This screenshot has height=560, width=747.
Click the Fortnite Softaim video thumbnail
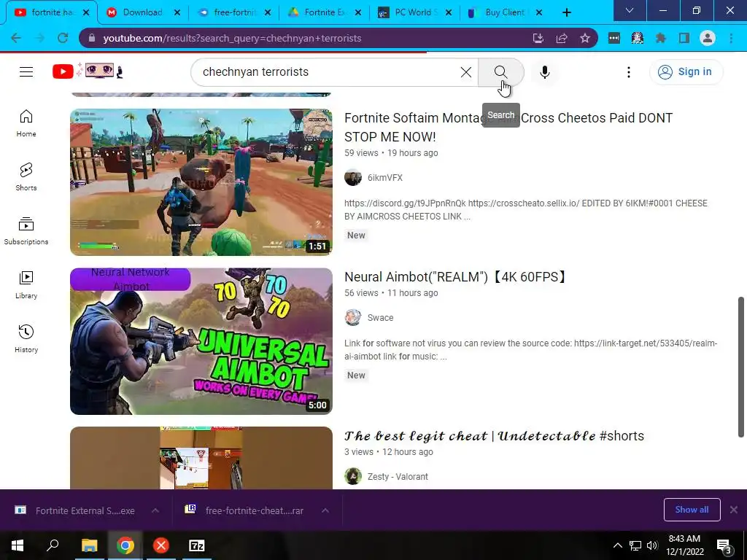point(201,182)
